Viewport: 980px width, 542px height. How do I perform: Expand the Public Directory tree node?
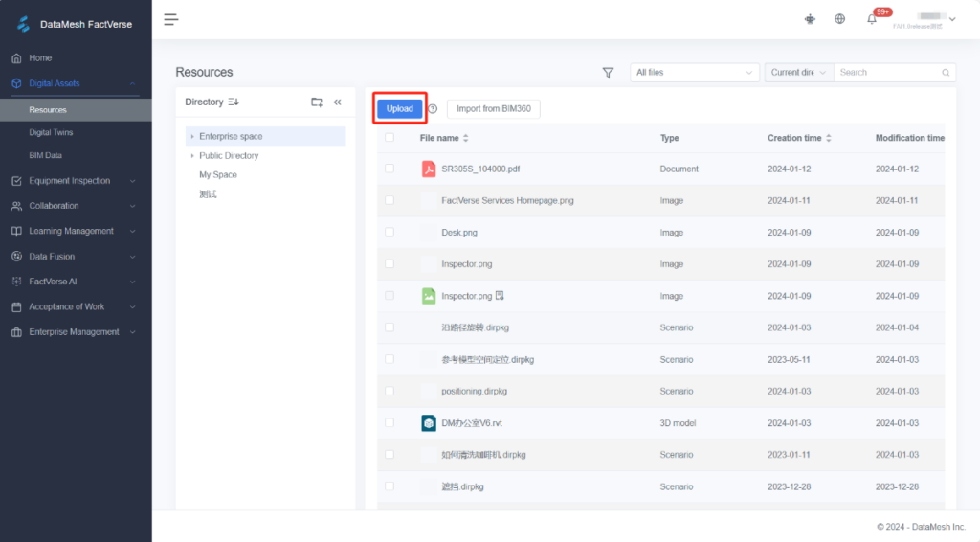point(192,156)
